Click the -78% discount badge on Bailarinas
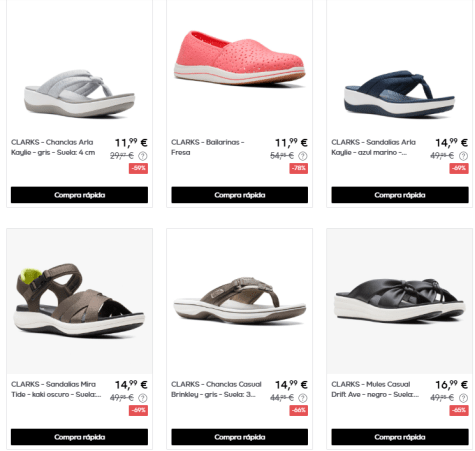 [298, 168]
